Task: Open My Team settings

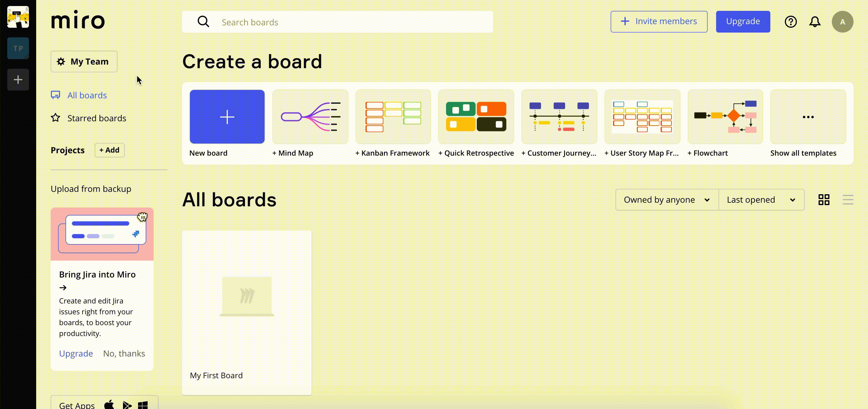Action: point(84,61)
